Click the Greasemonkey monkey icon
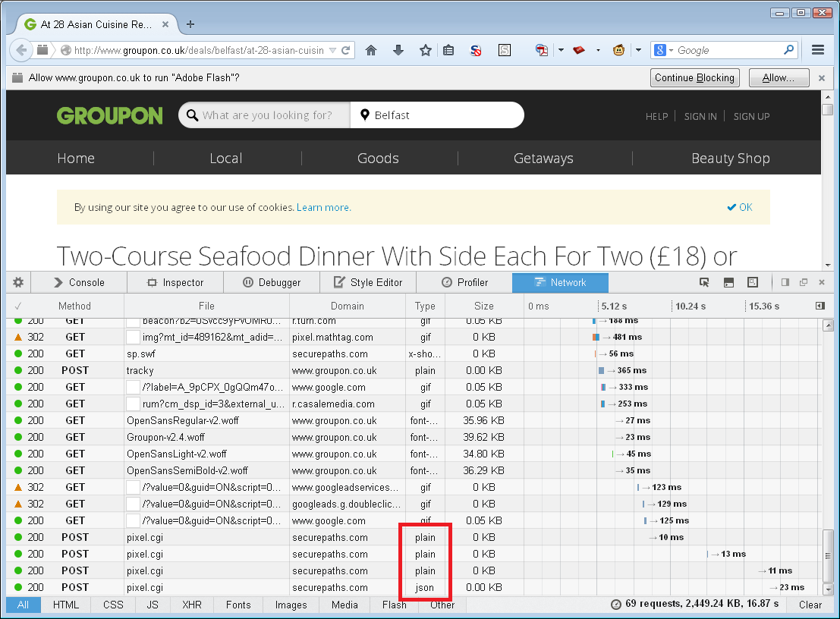The width and height of the screenshot is (840, 619). coord(618,50)
